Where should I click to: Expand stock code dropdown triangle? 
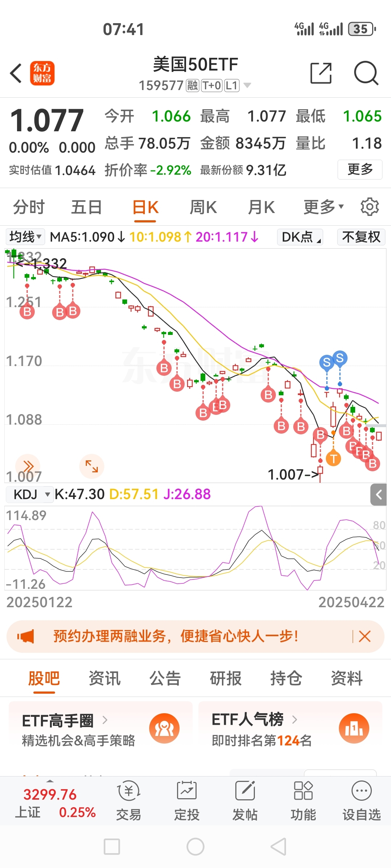point(247,86)
